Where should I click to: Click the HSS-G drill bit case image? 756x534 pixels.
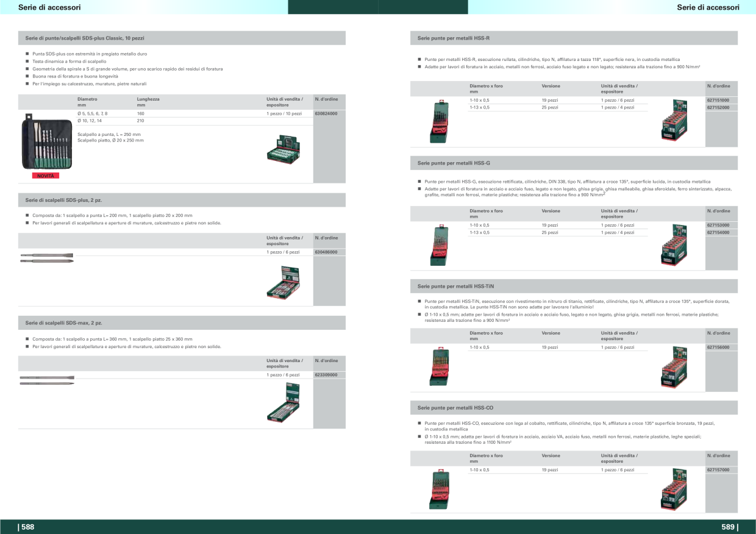tap(439, 246)
